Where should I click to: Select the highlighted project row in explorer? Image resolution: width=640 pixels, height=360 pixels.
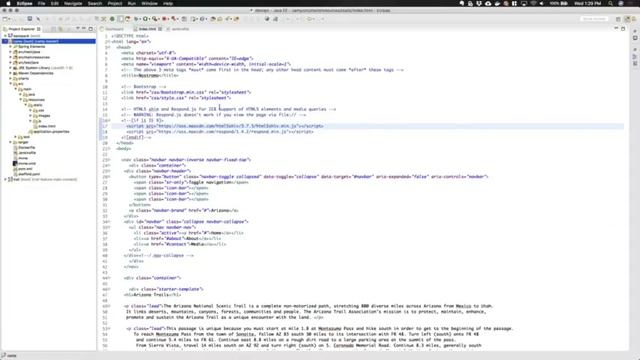pyautogui.click(x=48, y=41)
